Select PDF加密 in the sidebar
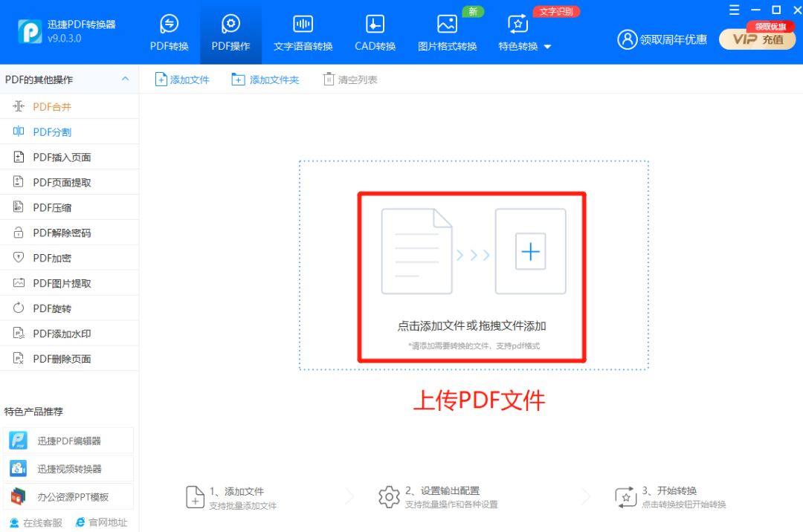Viewport: 803px width, 532px height. click(69, 258)
